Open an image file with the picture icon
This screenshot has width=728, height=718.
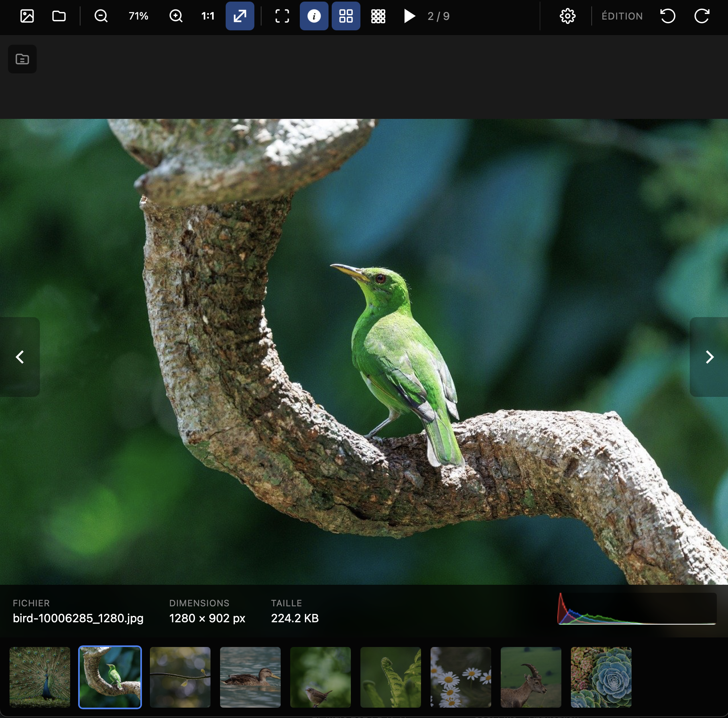tap(27, 16)
